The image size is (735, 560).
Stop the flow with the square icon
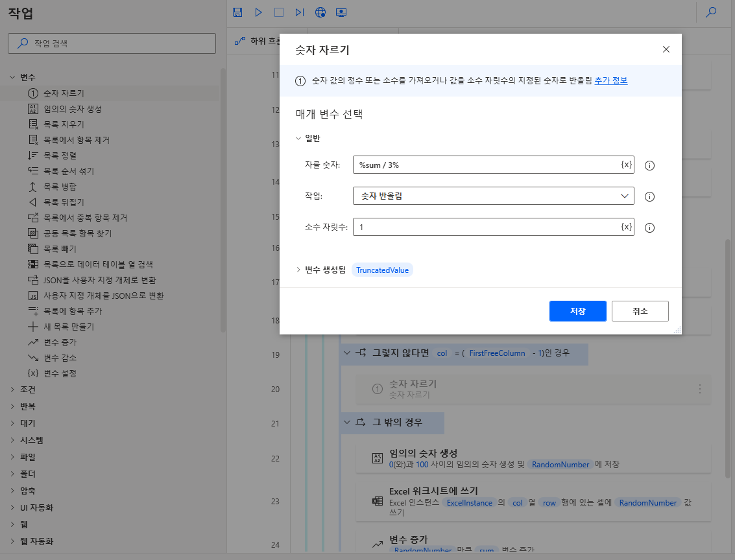pyautogui.click(x=279, y=13)
